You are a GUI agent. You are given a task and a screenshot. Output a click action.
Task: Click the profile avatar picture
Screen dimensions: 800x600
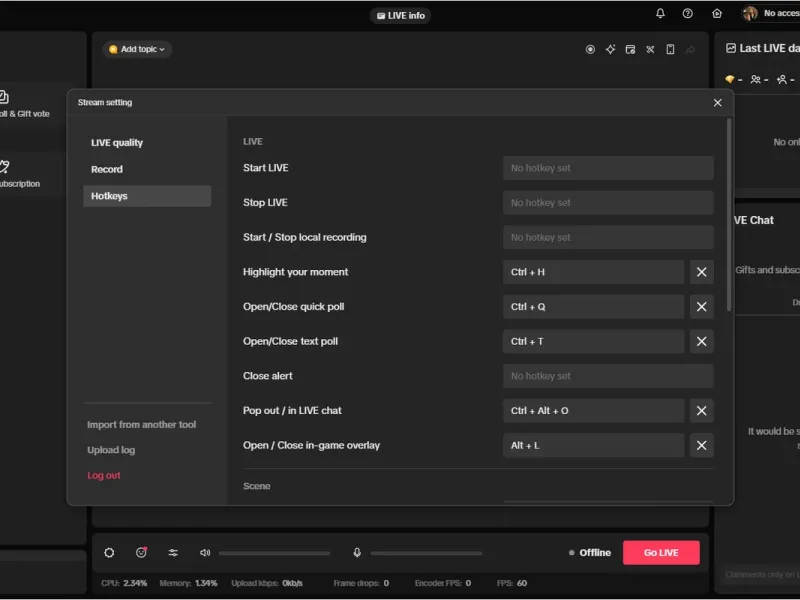coord(749,14)
